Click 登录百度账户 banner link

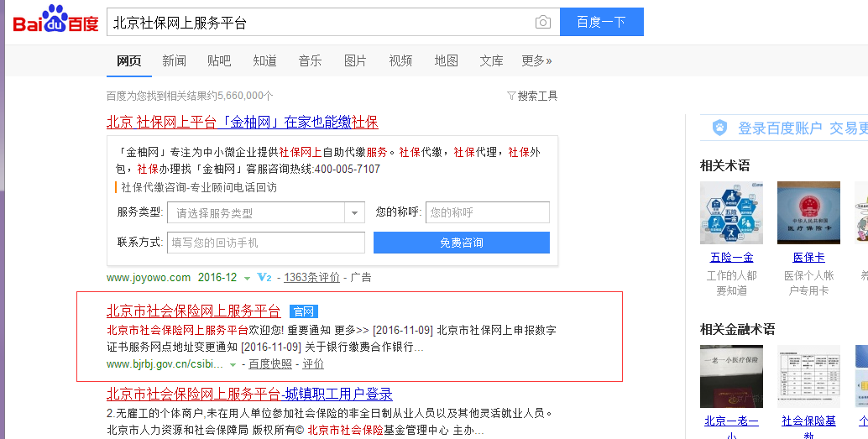click(x=780, y=128)
